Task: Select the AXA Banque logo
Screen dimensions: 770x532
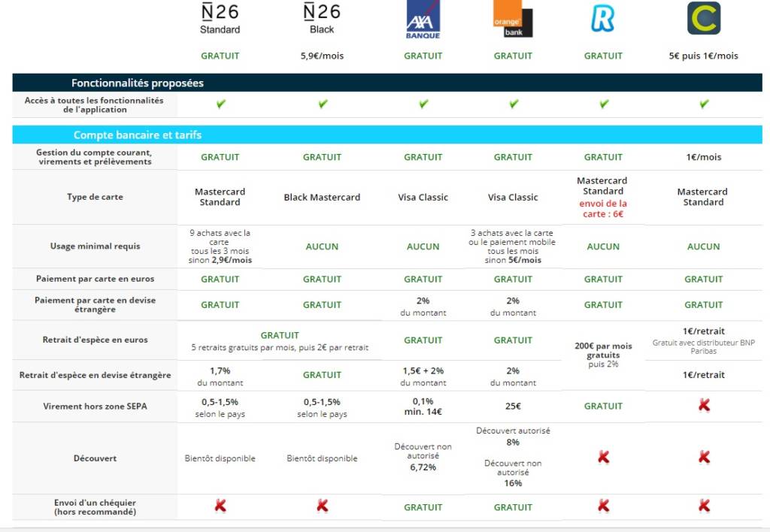Action: pos(423,20)
